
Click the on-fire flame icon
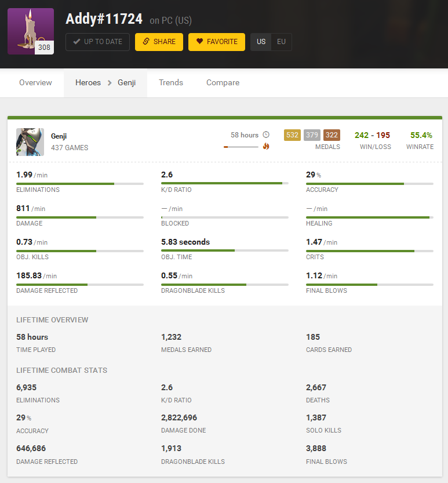tap(266, 146)
